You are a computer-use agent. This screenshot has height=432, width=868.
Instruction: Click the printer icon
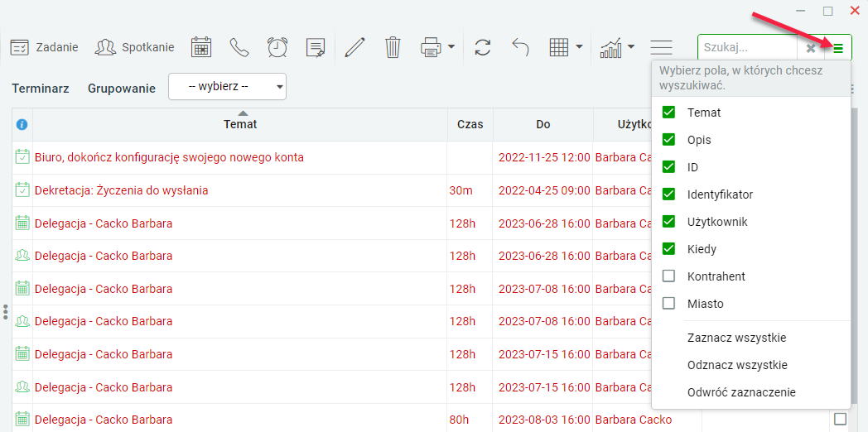[432, 47]
